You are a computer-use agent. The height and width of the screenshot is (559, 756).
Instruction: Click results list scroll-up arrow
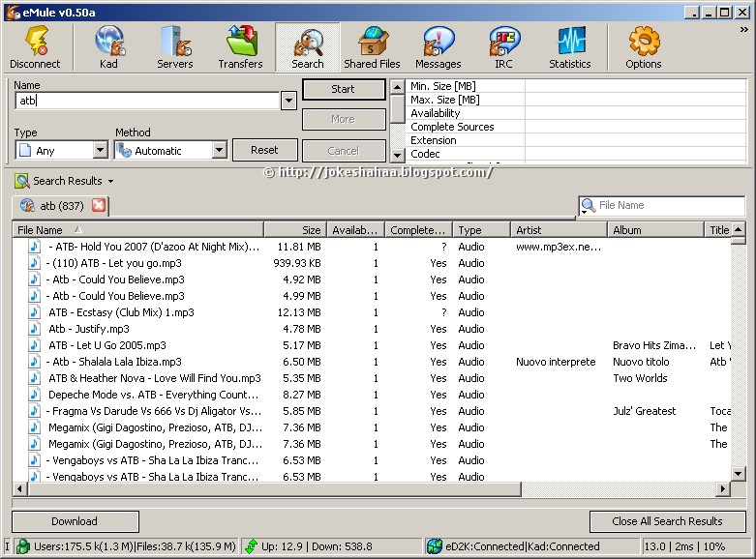(x=739, y=230)
